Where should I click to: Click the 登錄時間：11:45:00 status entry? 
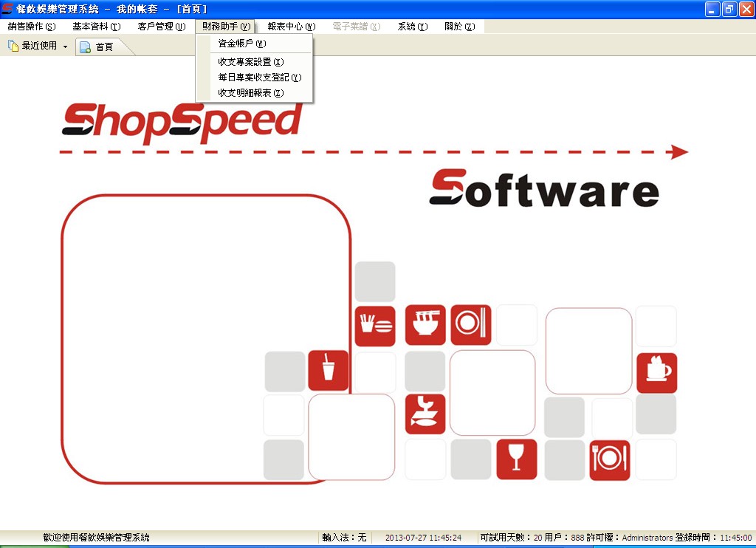pyautogui.click(x=713, y=538)
